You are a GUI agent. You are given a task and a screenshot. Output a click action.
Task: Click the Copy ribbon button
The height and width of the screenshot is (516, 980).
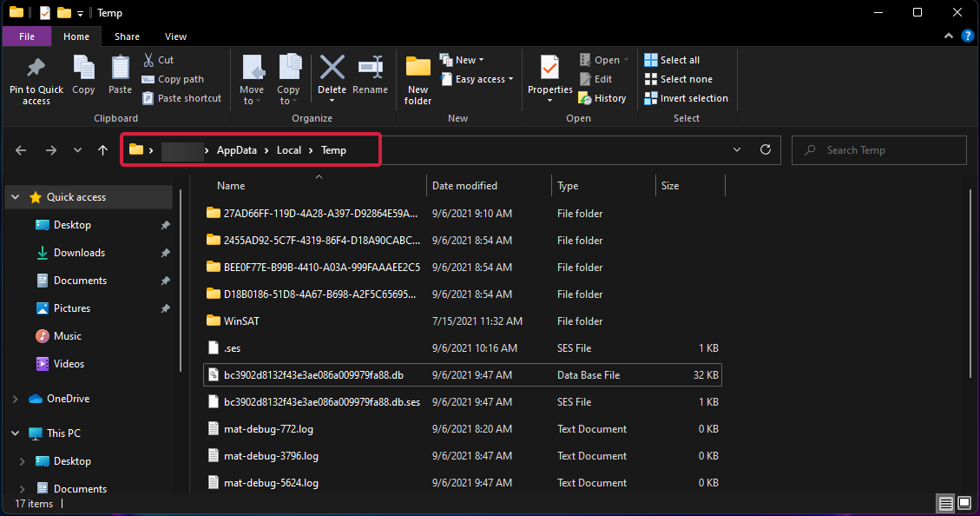pyautogui.click(x=83, y=75)
